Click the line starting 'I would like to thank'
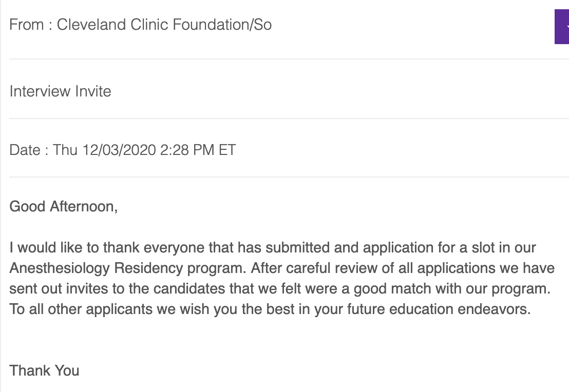 pos(273,248)
